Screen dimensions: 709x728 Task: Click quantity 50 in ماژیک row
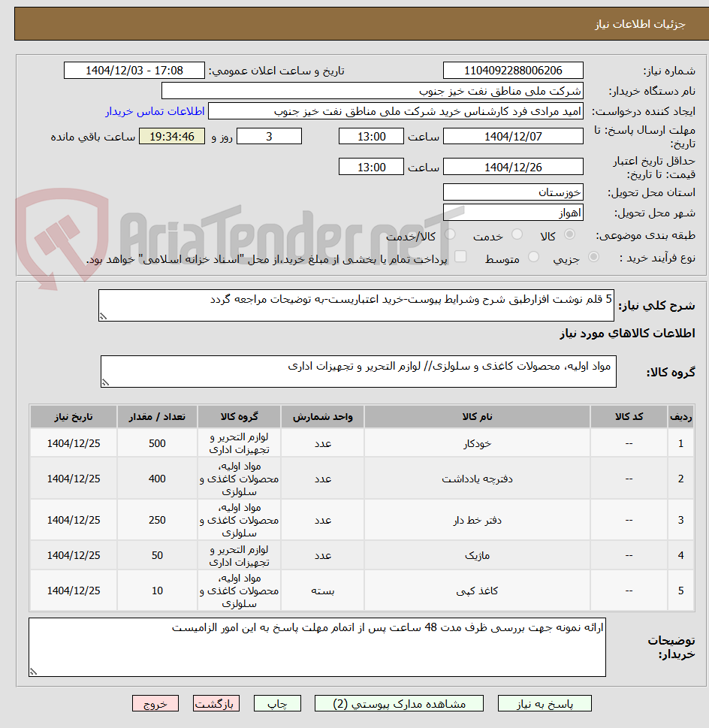point(157,555)
